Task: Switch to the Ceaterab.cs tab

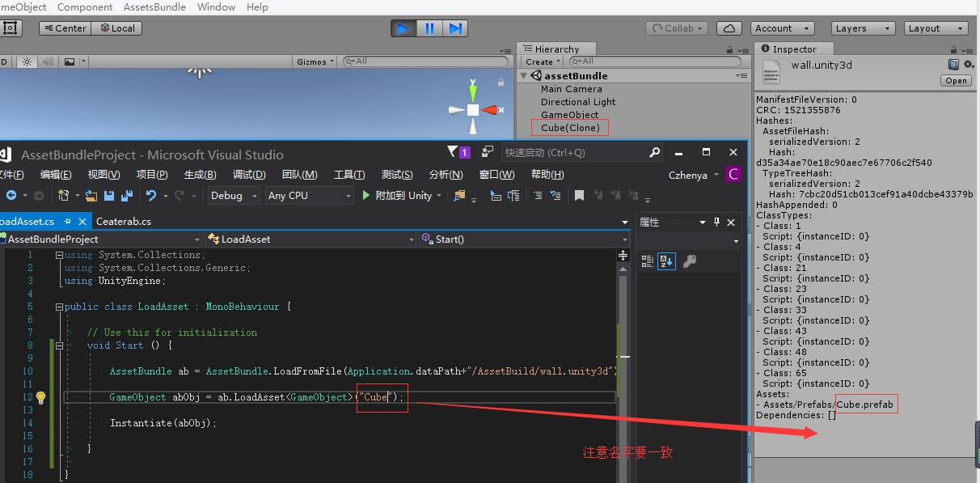Action: click(123, 221)
